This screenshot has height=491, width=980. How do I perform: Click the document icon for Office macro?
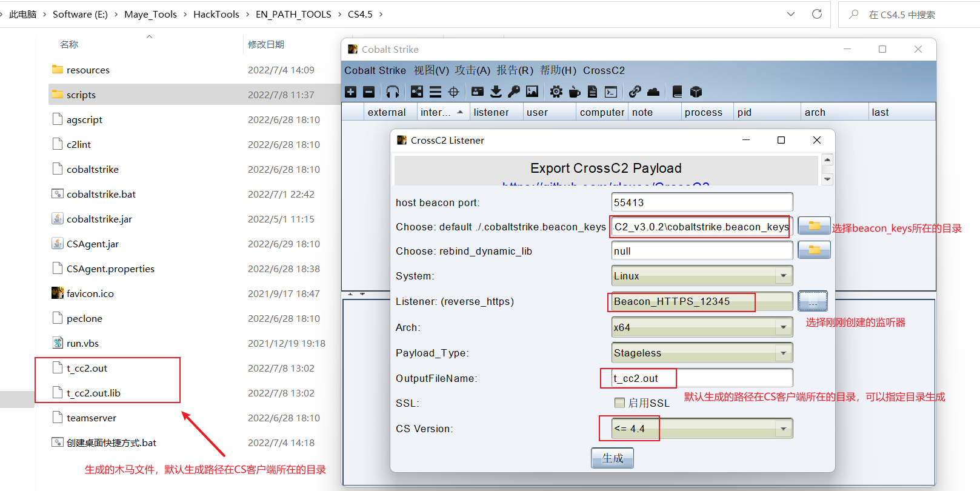point(593,92)
